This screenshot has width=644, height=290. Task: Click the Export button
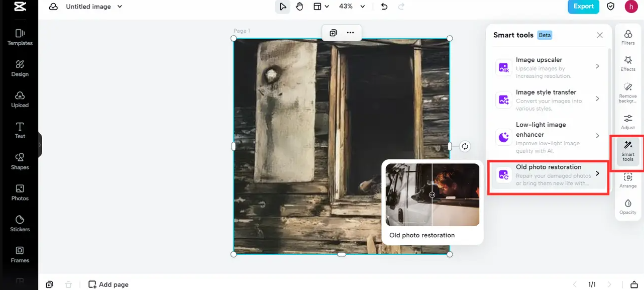583,7
